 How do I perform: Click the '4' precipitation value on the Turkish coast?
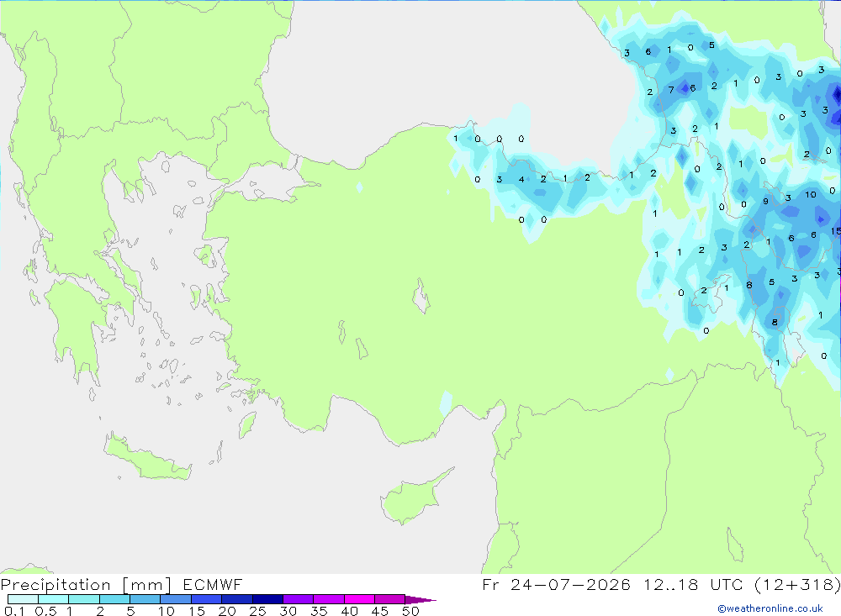pyautogui.click(x=521, y=180)
